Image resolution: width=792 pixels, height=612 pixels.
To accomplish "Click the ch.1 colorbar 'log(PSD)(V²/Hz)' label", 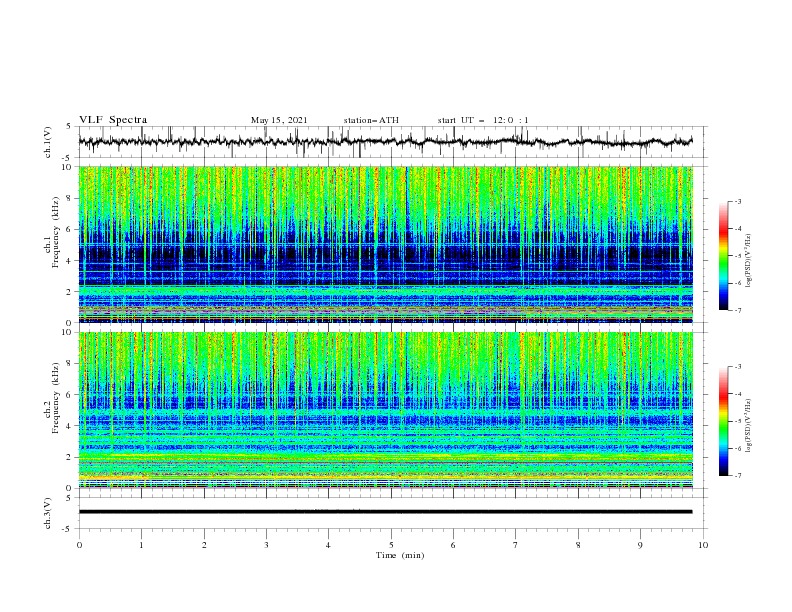I will [748, 261].
